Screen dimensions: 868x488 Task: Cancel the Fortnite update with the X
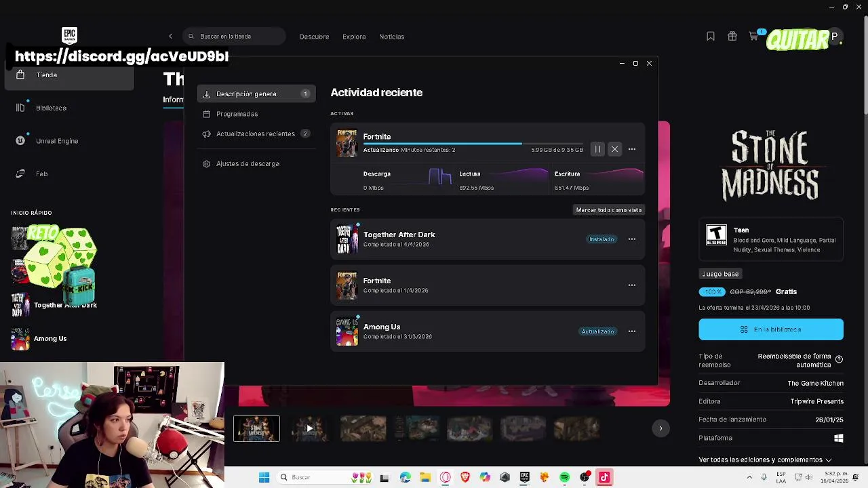[x=614, y=149]
